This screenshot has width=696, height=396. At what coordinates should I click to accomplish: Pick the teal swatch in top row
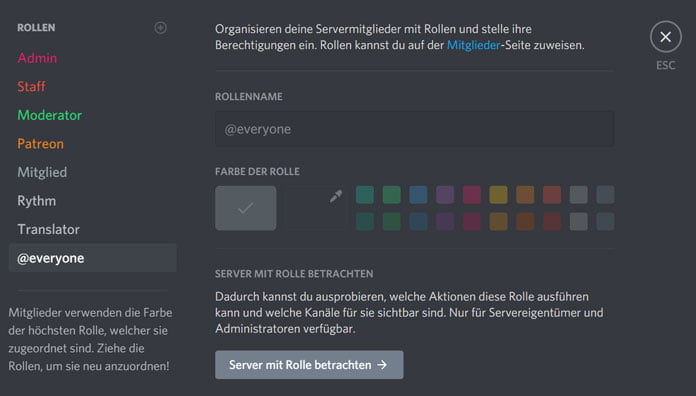coord(365,195)
